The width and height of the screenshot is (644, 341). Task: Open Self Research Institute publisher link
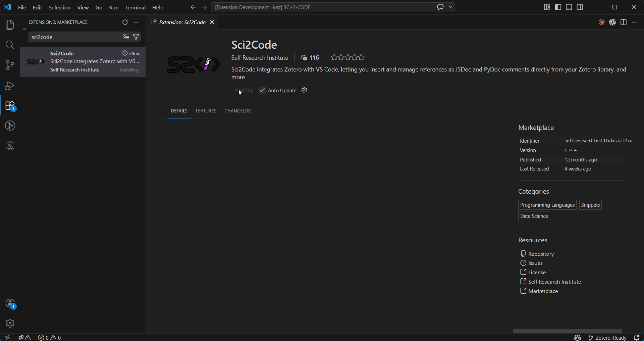[x=260, y=58]
